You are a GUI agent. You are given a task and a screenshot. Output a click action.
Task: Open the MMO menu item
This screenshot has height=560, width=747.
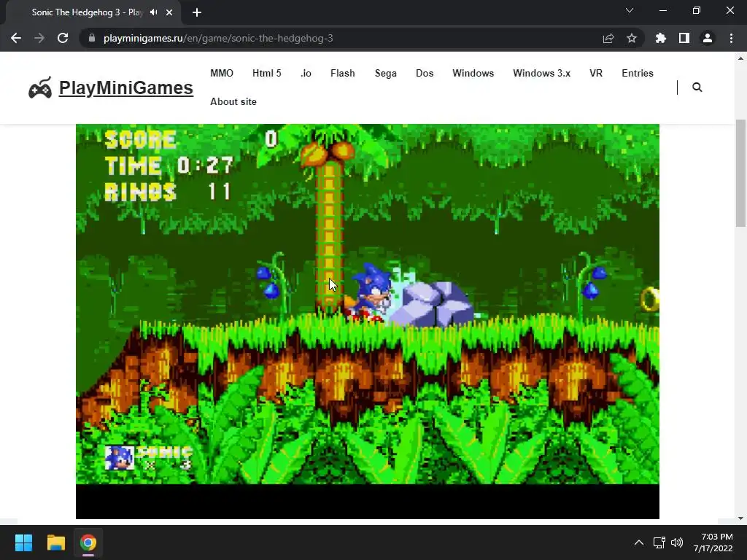coord(222,74)
